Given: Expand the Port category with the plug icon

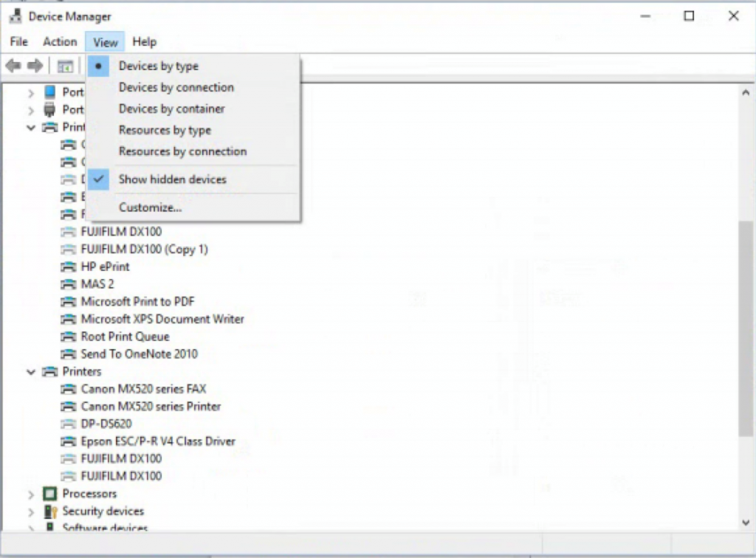Looking at the screenshot, I should (x=31, y=111).
